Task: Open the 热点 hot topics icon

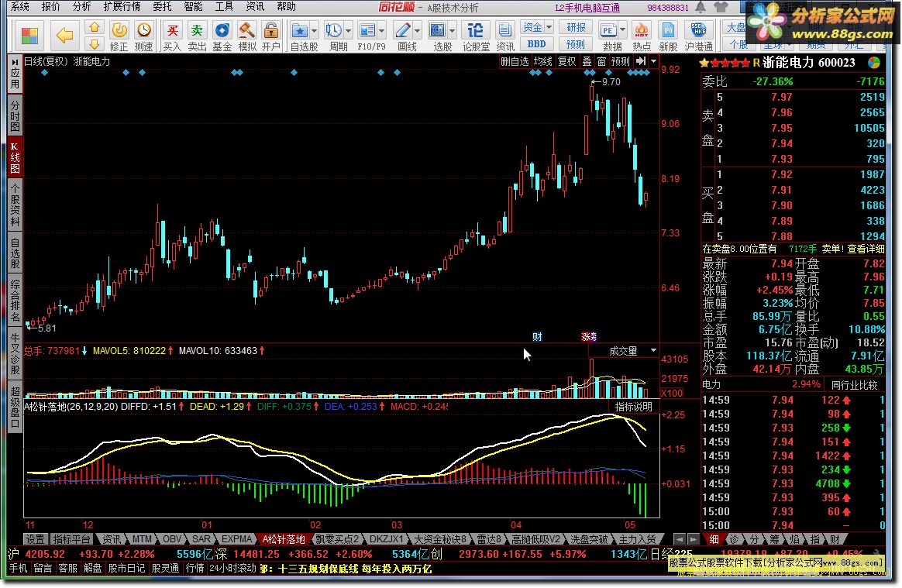Action: coord(641,36)
